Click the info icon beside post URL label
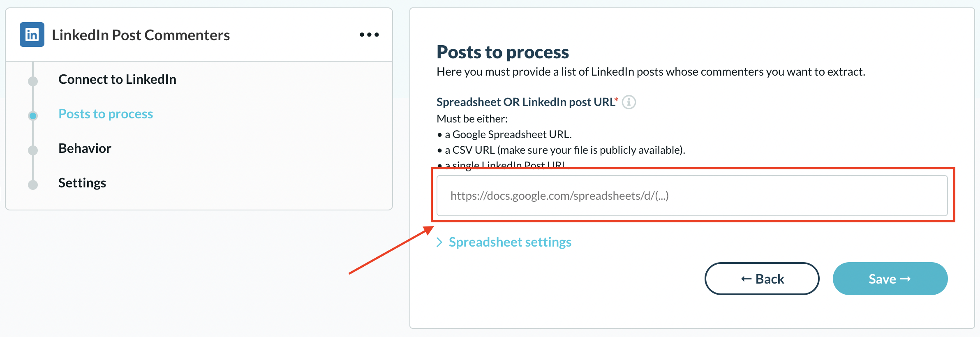The width and height of the screenshot is (980, 337). [x=629, y=102]
